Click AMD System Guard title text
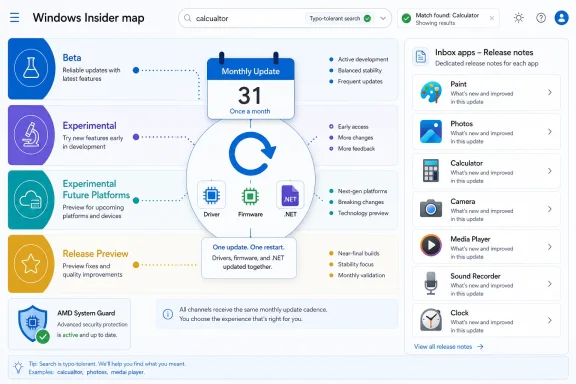The width and height of the screenshot is (576, 384). pos(86,313)
